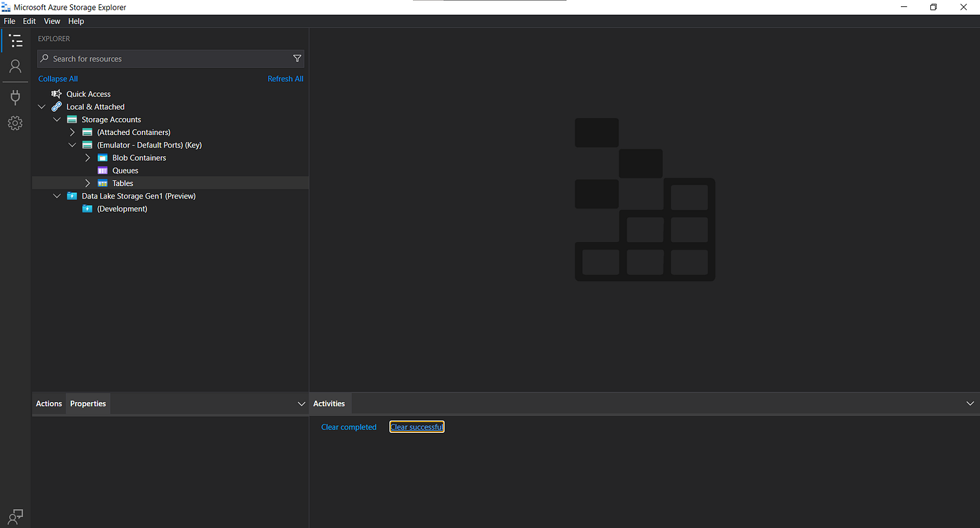Collapse the Storage Accounts node
Screen dimensions: 980x528
point(57,120)
